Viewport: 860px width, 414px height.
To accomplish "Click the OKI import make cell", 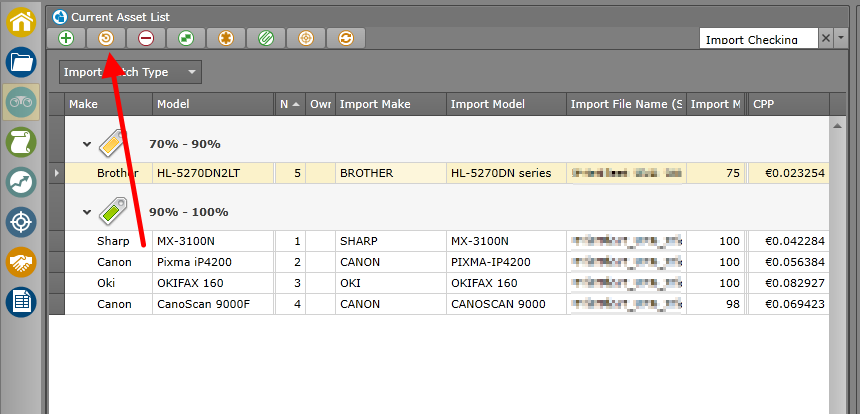I will (391, 283).
